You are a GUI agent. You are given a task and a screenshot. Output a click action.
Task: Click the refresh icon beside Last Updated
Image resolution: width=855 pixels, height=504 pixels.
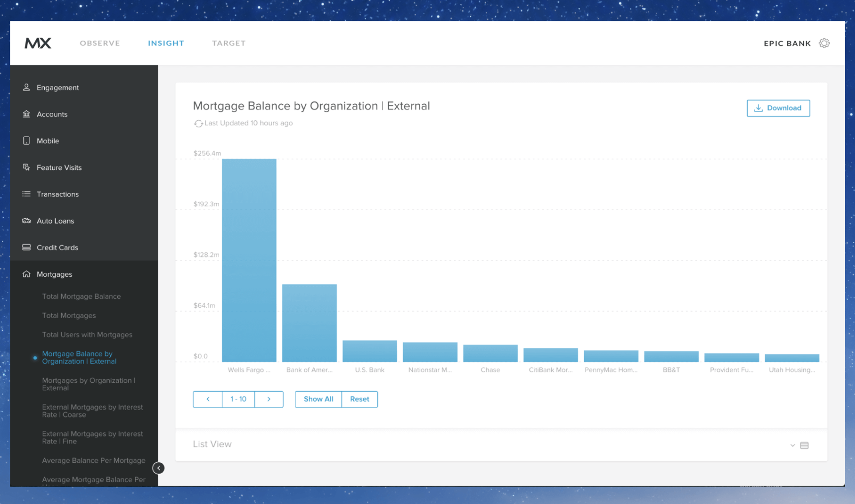tap(198, 123)
